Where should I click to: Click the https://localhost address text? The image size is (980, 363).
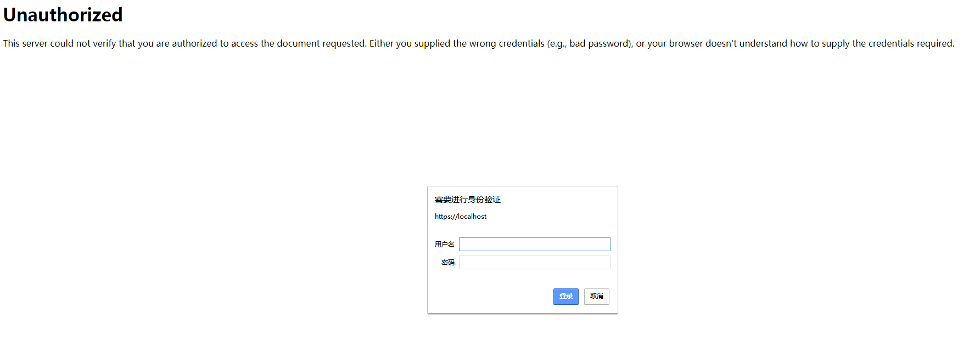tap(461, 217)
